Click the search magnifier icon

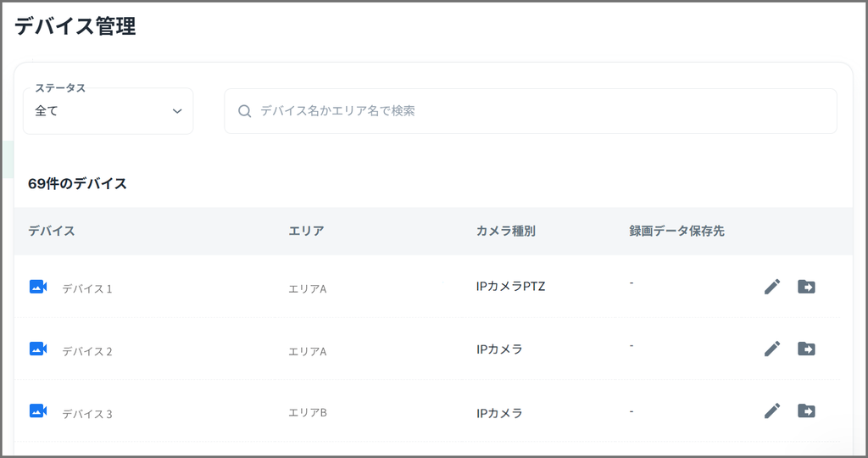[x=245, y=111]
